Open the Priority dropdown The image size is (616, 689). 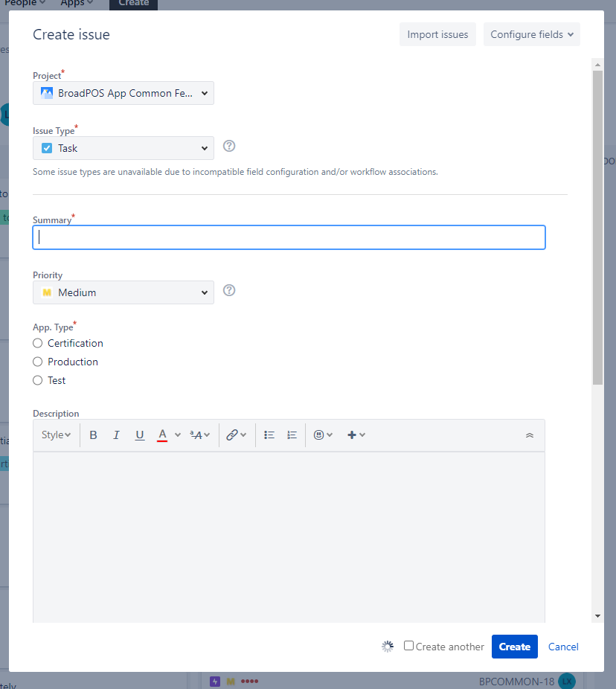click(123, 292)
